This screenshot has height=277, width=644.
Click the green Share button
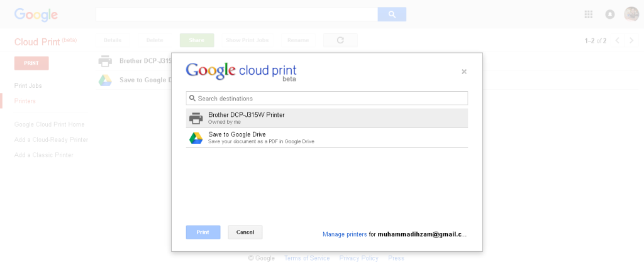(x=197, y=40)
